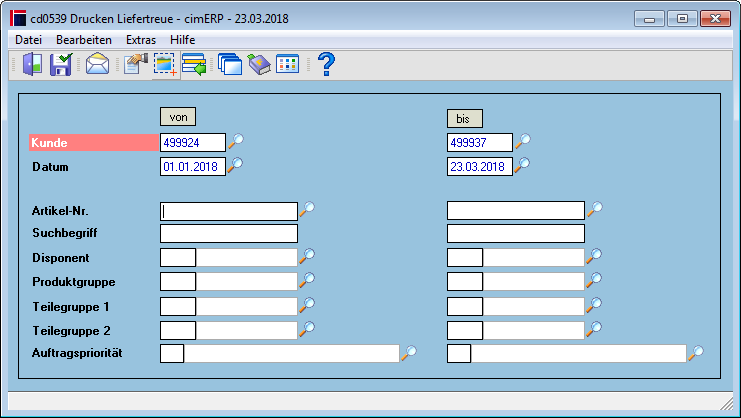This screenshot has width=741, height=418.
Task: Click the screenshot selection toolbar icon
Action: coord(165,65)
